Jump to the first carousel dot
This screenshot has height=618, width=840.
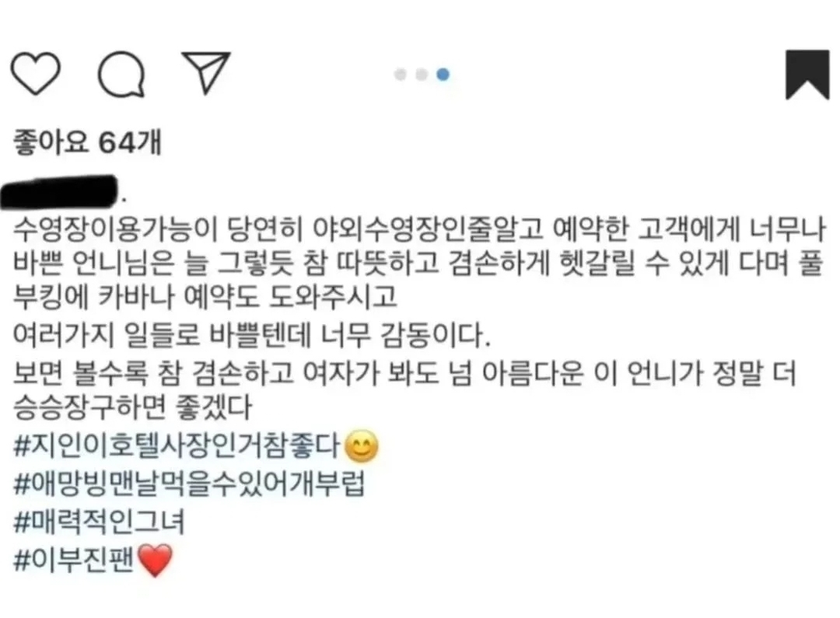pyautogui.click(x=401, y=75)
